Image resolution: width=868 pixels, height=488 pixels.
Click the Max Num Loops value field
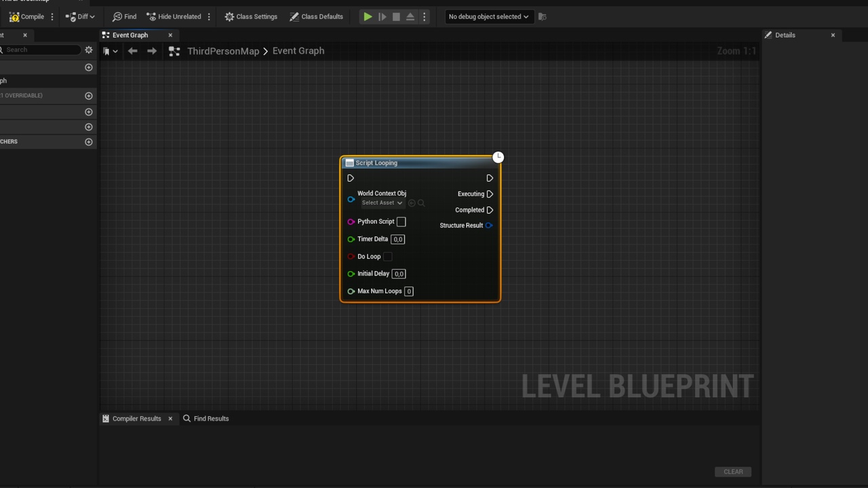(x=409, y=291)
